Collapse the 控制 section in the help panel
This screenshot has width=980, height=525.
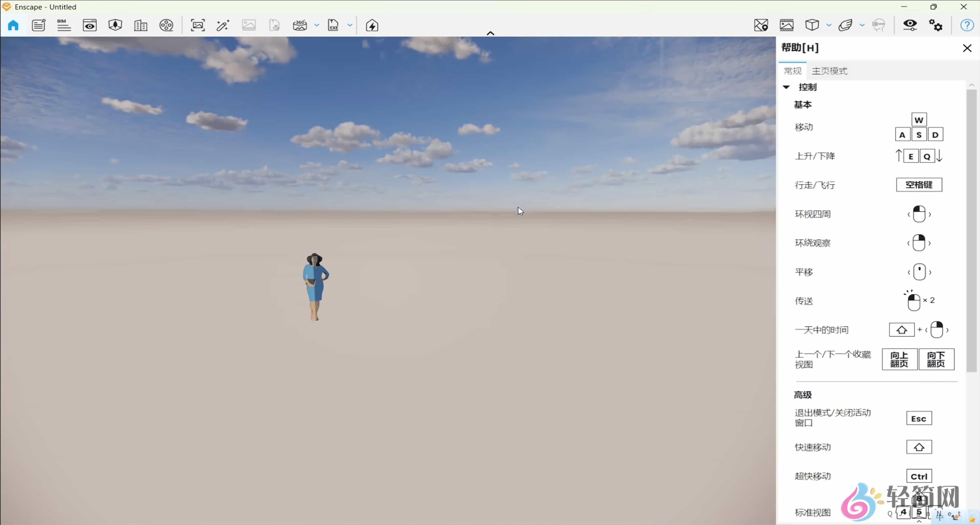(x=786, y=87)
